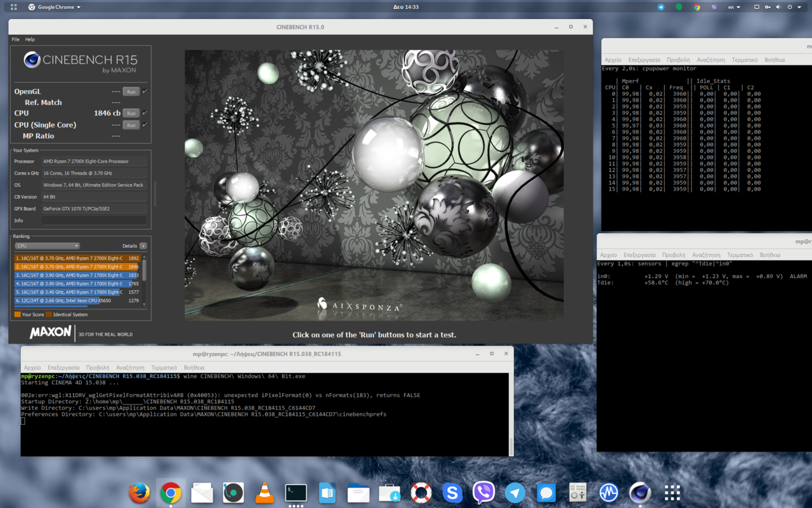Select ranking row 4 with score 1765
This screenshot has width=812, height=508.
point(77,284)
